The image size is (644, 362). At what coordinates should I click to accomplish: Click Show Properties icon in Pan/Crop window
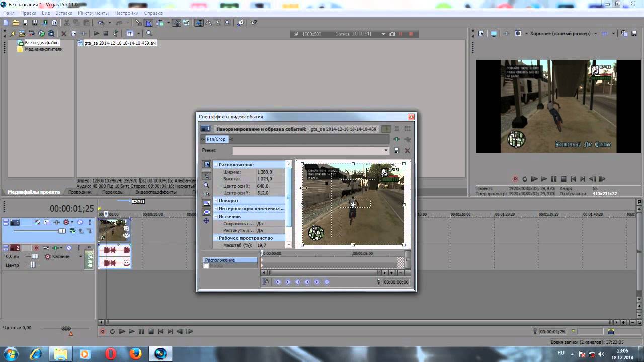(x=206, y=164)
